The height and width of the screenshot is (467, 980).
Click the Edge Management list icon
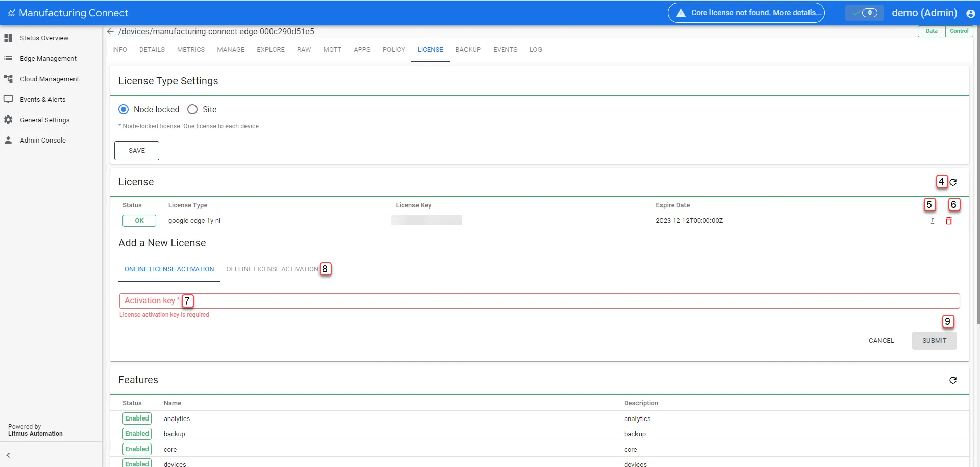coord(8,58)
